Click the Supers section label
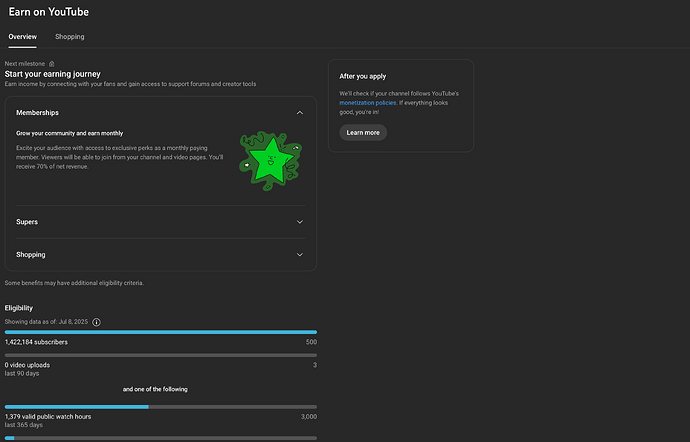 tap(27, 222)
